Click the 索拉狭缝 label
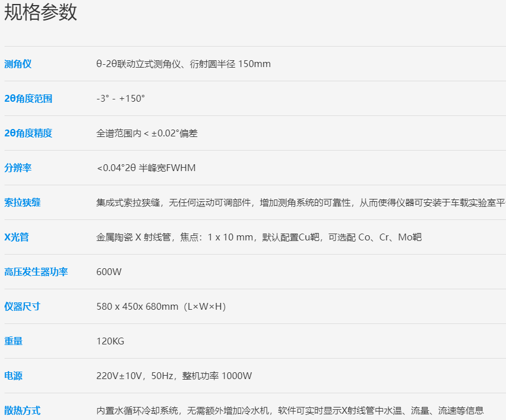The image size is (506, 420). [22, 202]
